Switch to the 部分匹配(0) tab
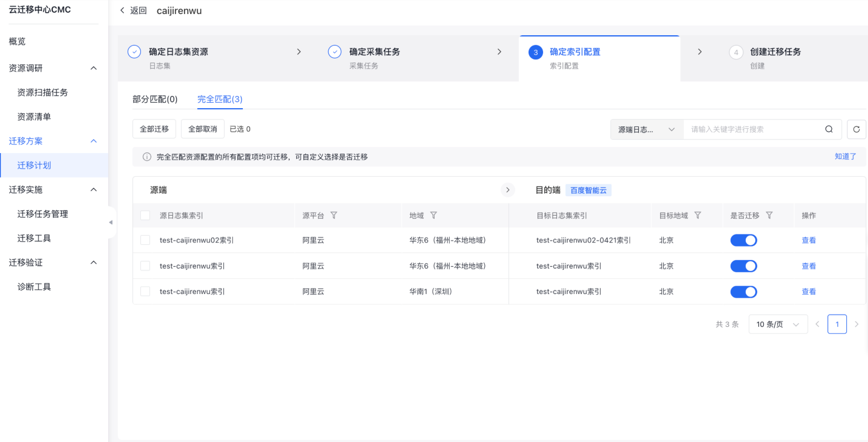This screenshot has height=442, width=868. click(155, 99)
